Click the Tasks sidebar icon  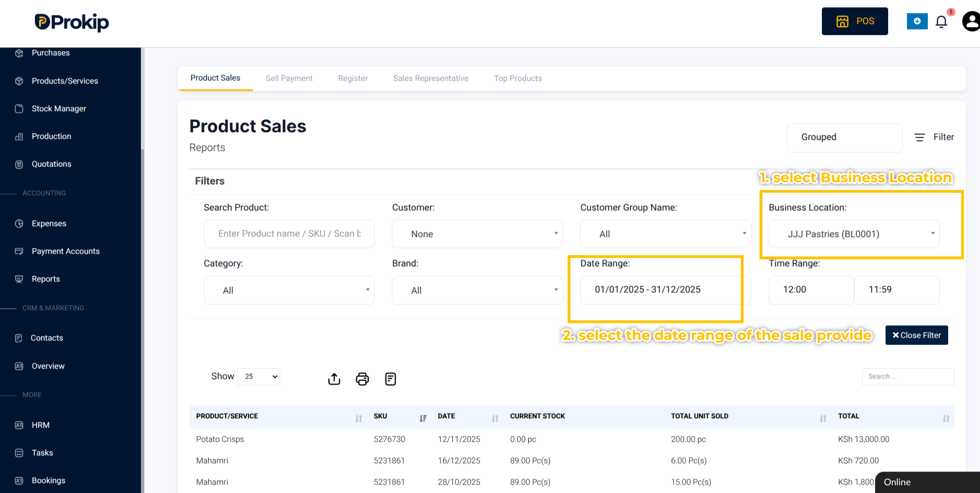coord(19,453)
